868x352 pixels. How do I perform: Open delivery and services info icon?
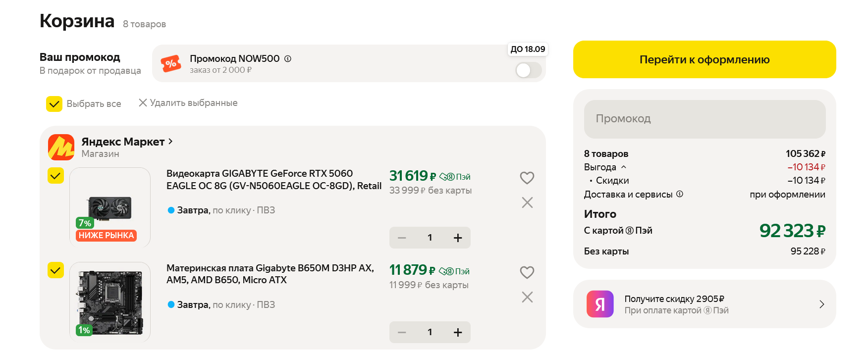point(680,194)
